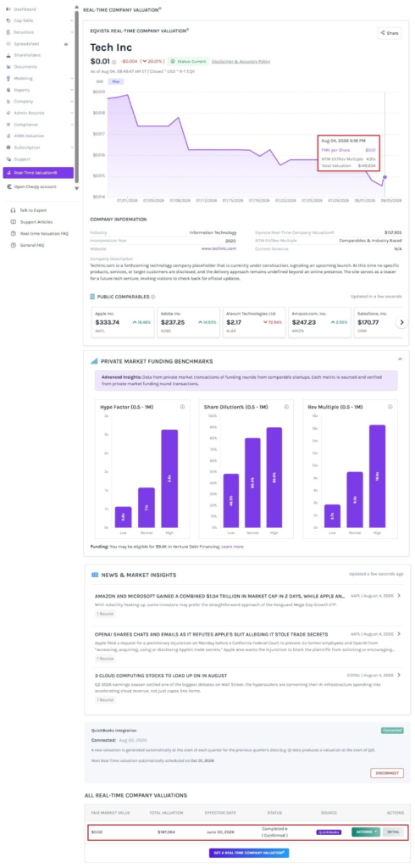Image resolution: width=415 pixels, height=868 pixels.
Task: Expand the Reports sidebar menu
Action: pyautogui.click(x=72, y=90)
